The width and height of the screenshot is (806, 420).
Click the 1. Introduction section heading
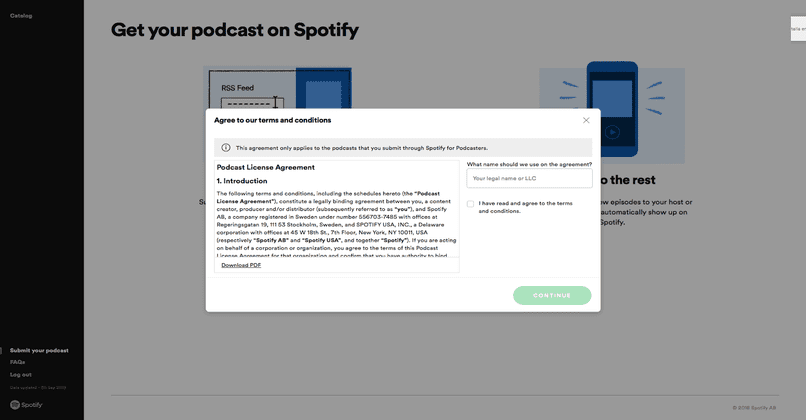coord(242,181)
